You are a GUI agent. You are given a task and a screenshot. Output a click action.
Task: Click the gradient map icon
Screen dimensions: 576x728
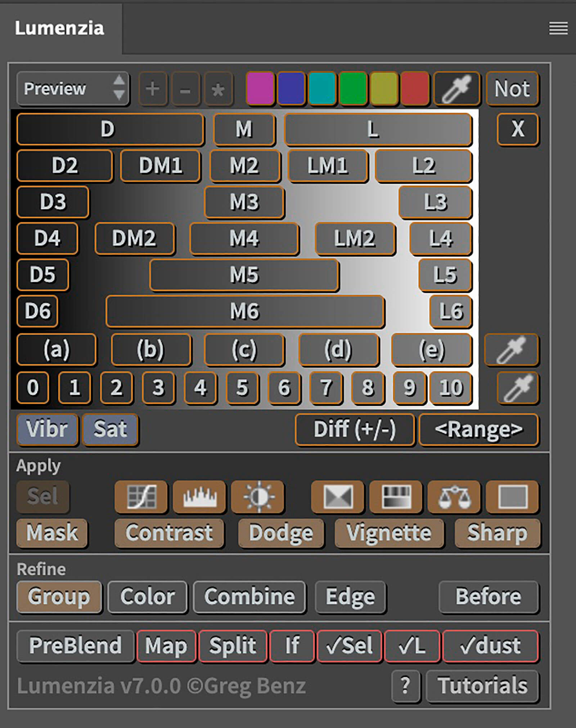click(x=396, y=497)
